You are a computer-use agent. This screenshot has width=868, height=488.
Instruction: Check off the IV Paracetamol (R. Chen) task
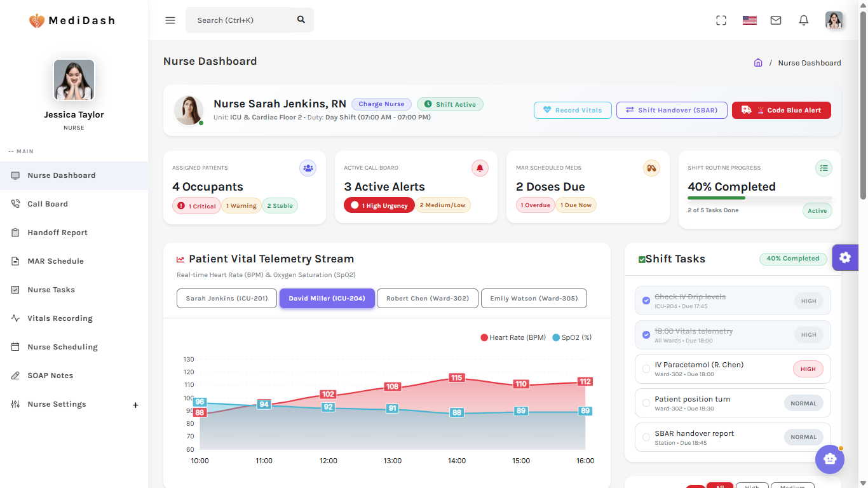click(646, 369)
